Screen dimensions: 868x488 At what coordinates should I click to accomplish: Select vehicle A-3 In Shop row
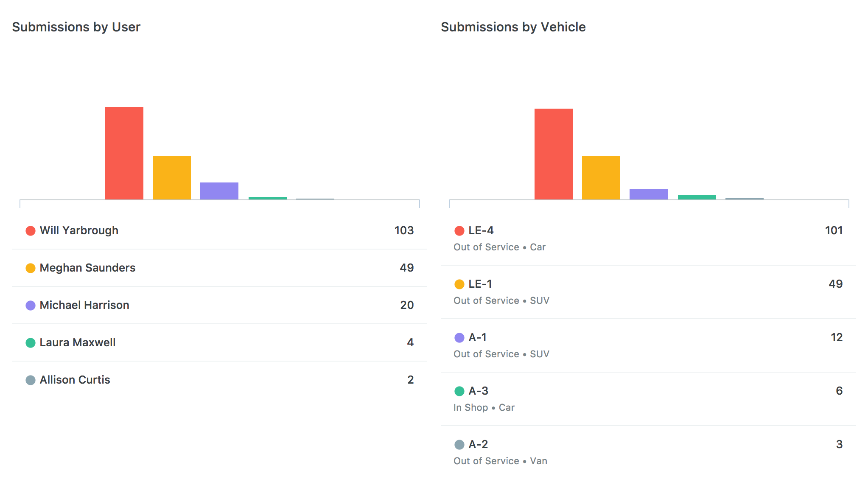tap(649, 399)
